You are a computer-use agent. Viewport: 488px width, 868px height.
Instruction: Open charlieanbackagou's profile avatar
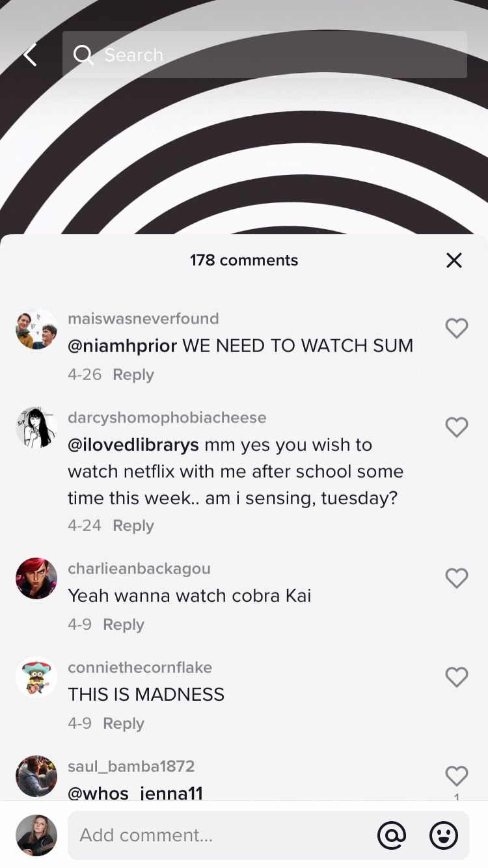pos(36,578)
